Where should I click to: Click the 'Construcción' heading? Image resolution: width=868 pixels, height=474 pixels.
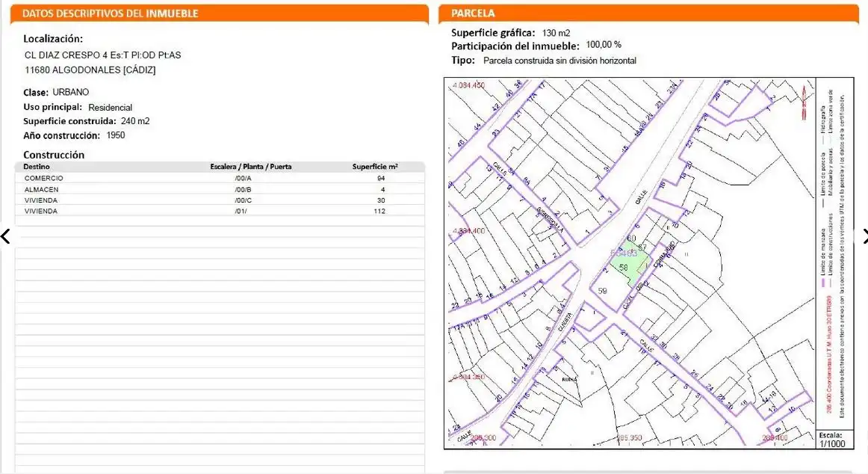click(x=54, y=155)
